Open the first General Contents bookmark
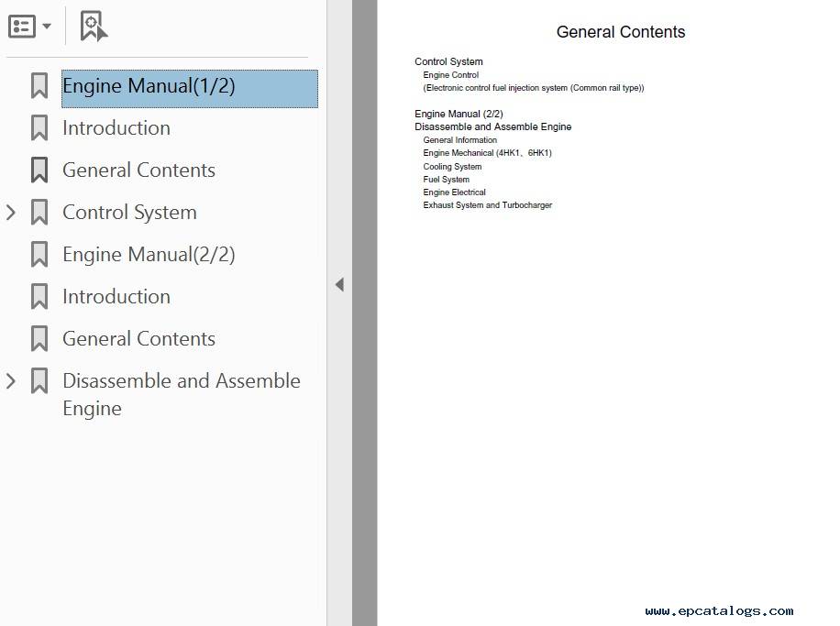This screenshot has width=840, height=626. (138, 170)
